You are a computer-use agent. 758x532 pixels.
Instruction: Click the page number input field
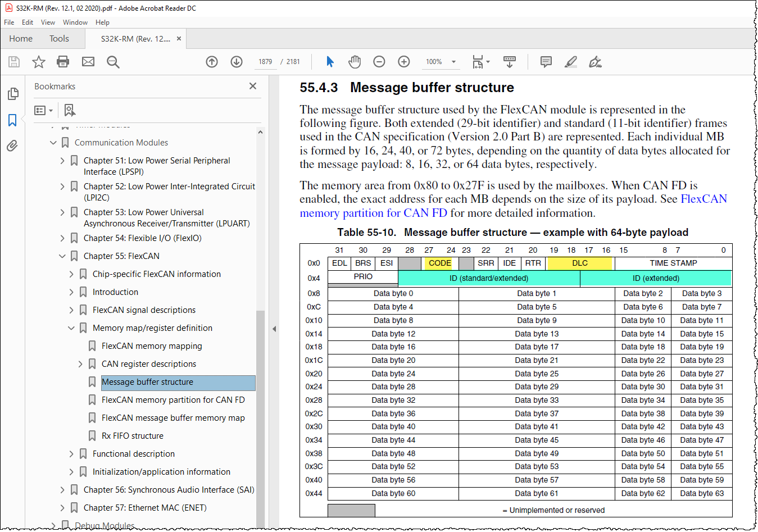[x=265, y=62]
